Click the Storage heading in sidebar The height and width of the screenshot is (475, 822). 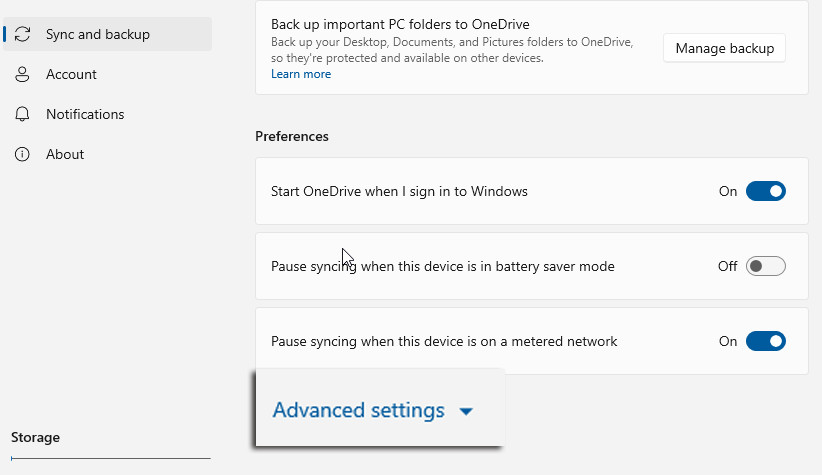(x=35, y=437)
